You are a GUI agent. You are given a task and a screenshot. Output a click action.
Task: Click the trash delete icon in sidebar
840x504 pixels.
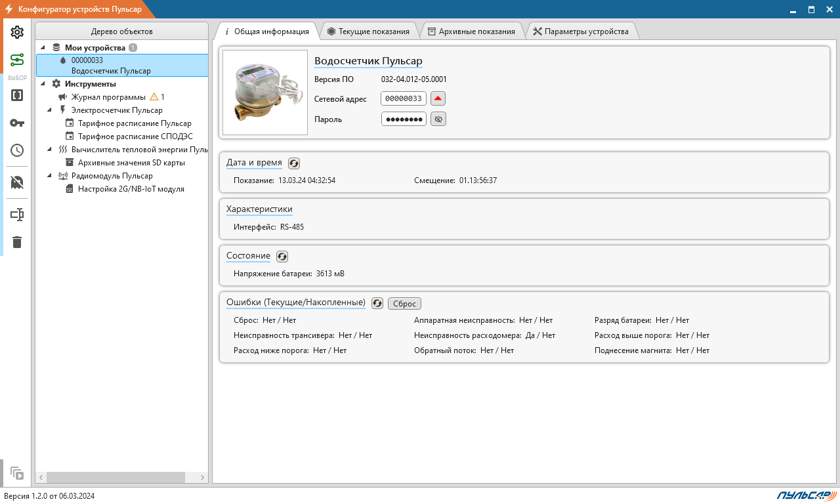(x=17, y=242)
